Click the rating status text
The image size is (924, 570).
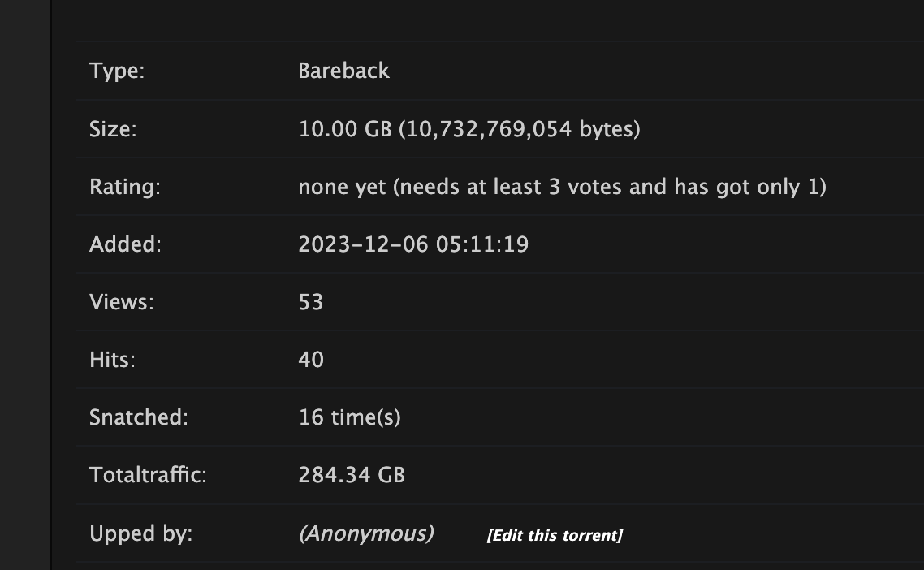(x=562, y=187)
